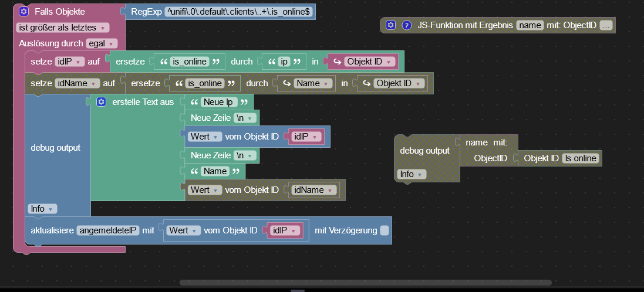This screenshot has width=644, height=292.
Task: Select the 'ersetze' label in setze idIP row
Action: point(130,62)
